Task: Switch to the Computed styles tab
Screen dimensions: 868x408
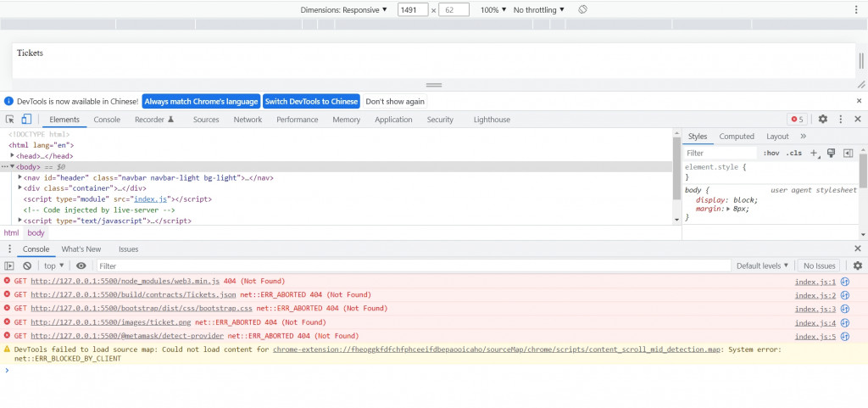Action: pyautogui.click(x=737, y=137)
